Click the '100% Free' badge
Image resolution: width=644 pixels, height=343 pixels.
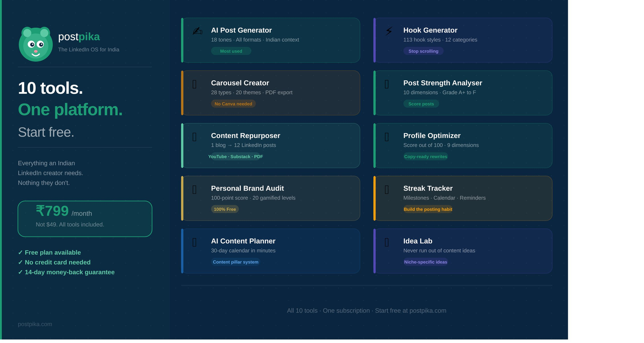tap(225, 209)
